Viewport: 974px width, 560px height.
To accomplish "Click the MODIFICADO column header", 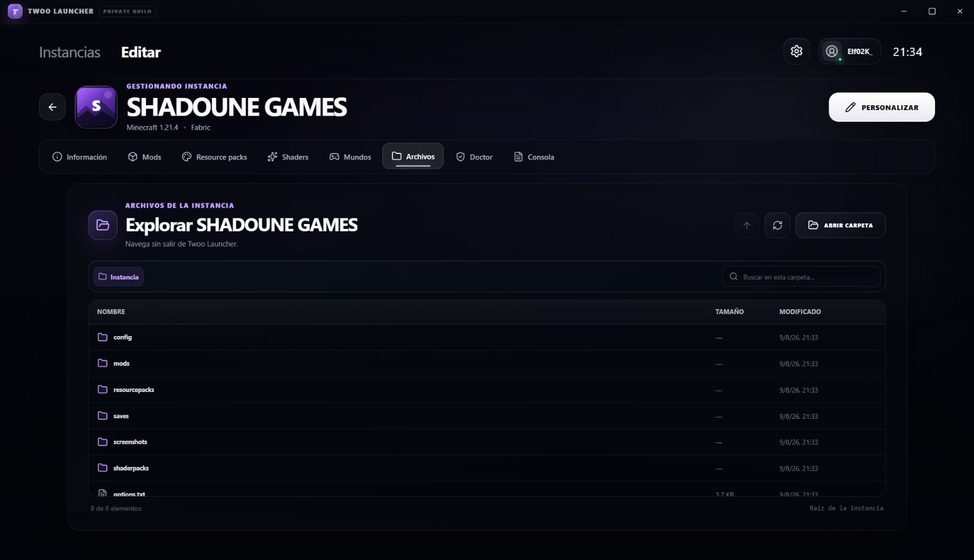I will coord(800,312).
